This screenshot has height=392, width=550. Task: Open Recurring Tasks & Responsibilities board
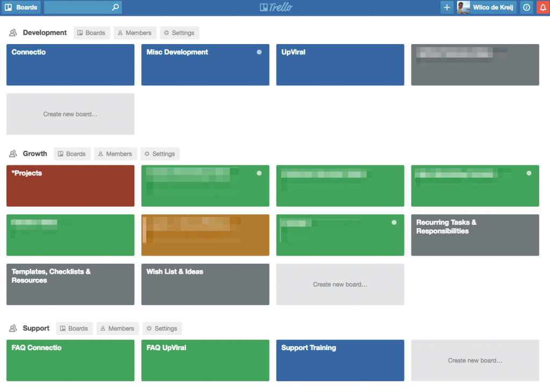tap(475, 235)
